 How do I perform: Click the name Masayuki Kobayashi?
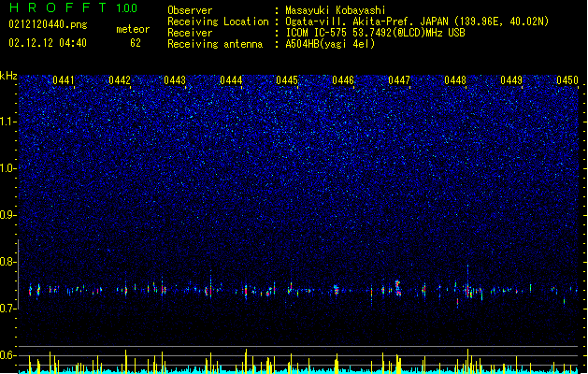pyautogui.click(x=336, y=10)
